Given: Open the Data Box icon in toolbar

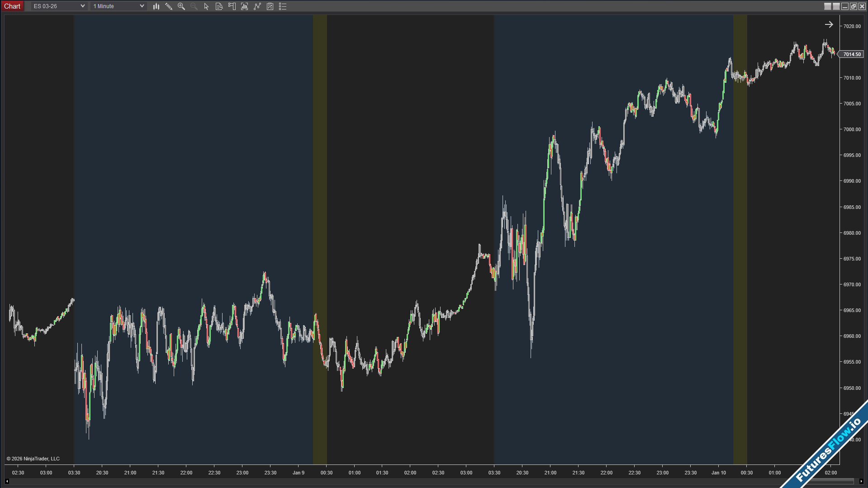Looking at the screenshot, I should (219, 6).
